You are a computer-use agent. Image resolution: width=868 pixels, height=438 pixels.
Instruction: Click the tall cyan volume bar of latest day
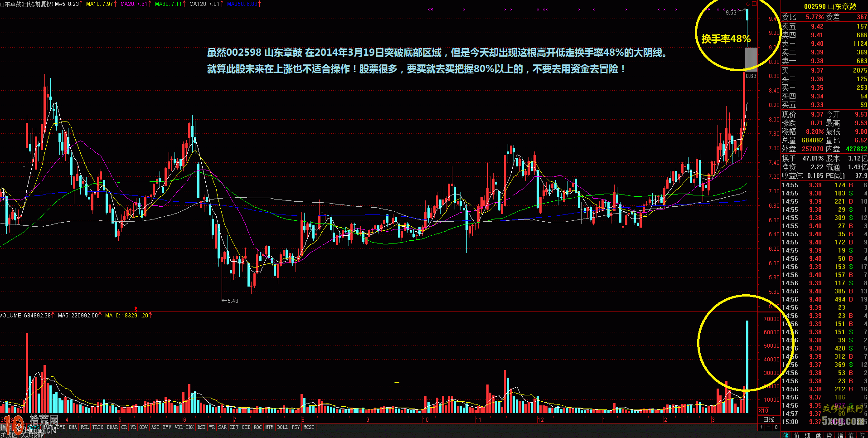tap(747, 367)
